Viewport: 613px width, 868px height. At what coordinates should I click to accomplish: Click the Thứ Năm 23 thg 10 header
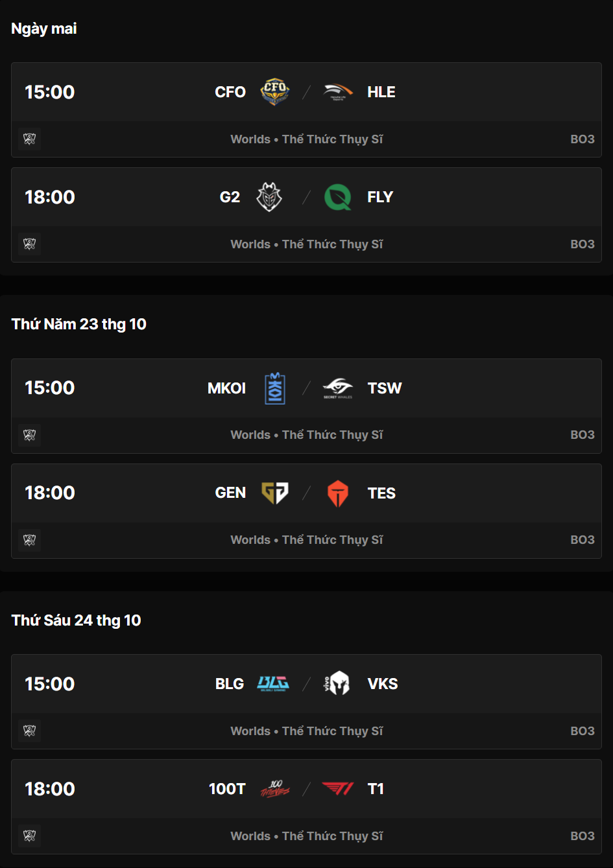(79, 324)
